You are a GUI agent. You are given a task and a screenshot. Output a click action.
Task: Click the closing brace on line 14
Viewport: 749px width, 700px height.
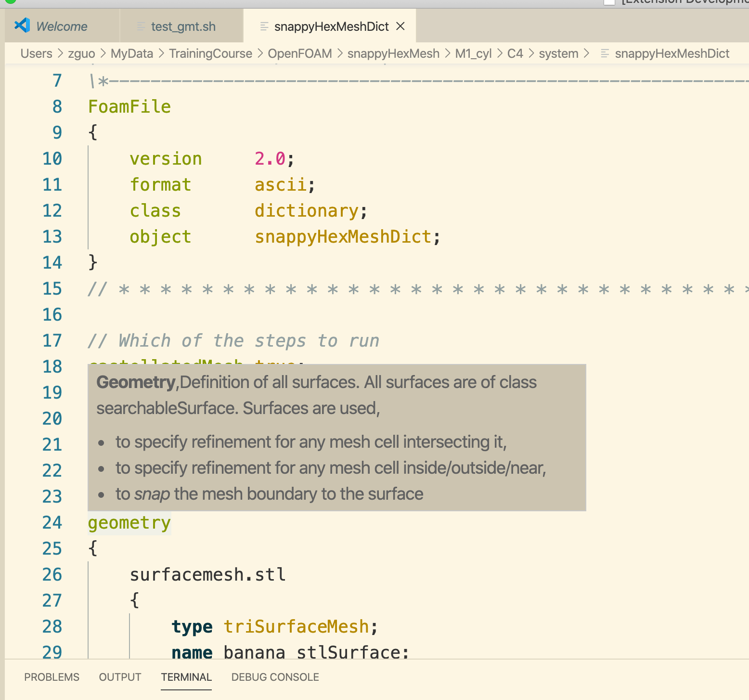[x=93, y=262]
